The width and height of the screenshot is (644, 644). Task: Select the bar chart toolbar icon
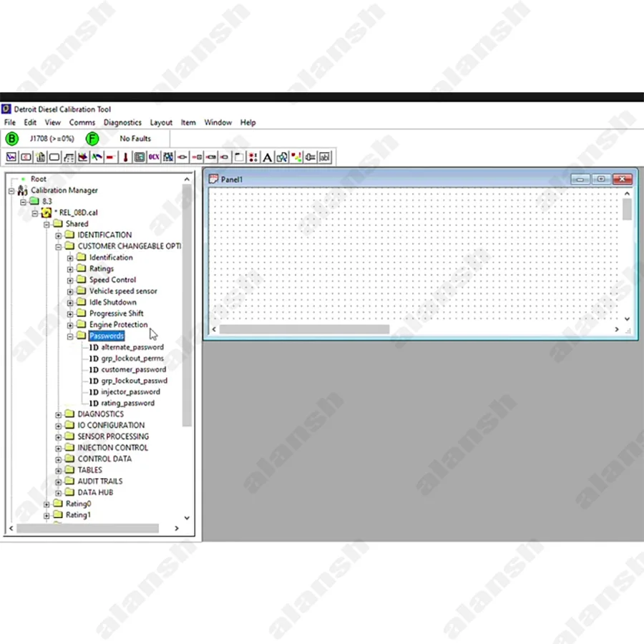[40, 157]
